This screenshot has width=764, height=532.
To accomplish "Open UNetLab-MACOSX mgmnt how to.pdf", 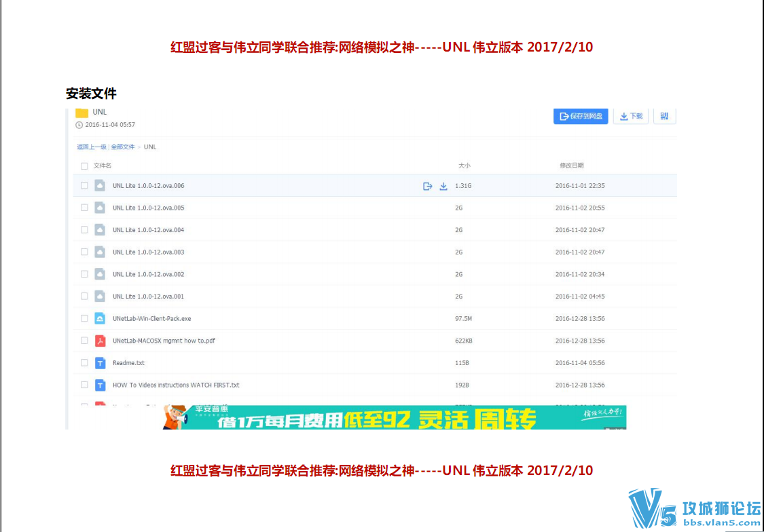I will [164, 341].
